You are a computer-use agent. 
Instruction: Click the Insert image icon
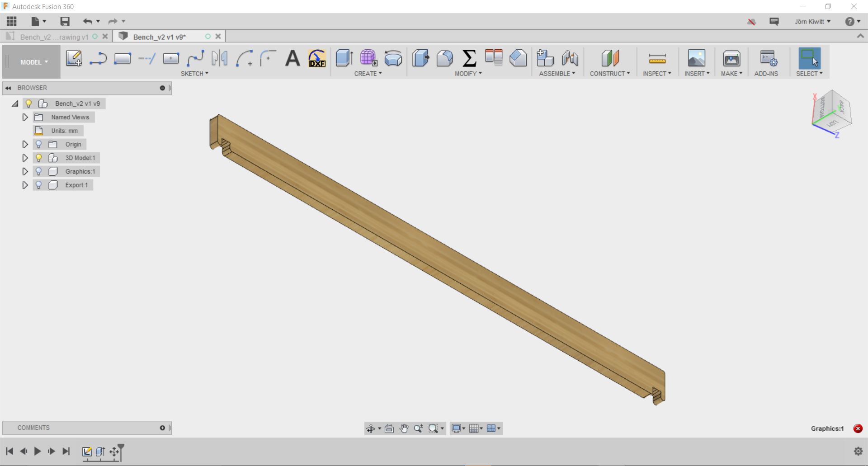[x=697, y=58]
